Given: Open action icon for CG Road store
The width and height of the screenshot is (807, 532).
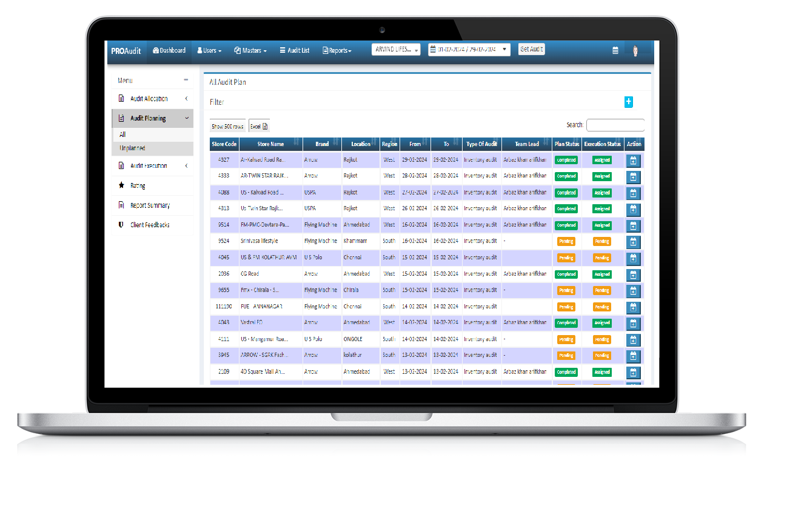Looking at the screenshot, I should pyautogui.click(x=633, y=274).
